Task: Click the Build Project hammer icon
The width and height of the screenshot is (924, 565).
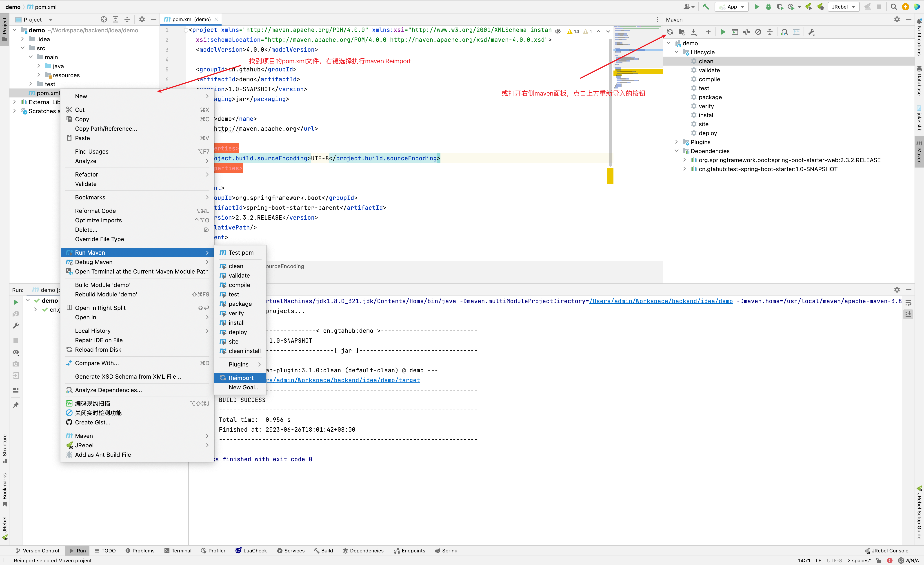Action: [x=706, y=7]
